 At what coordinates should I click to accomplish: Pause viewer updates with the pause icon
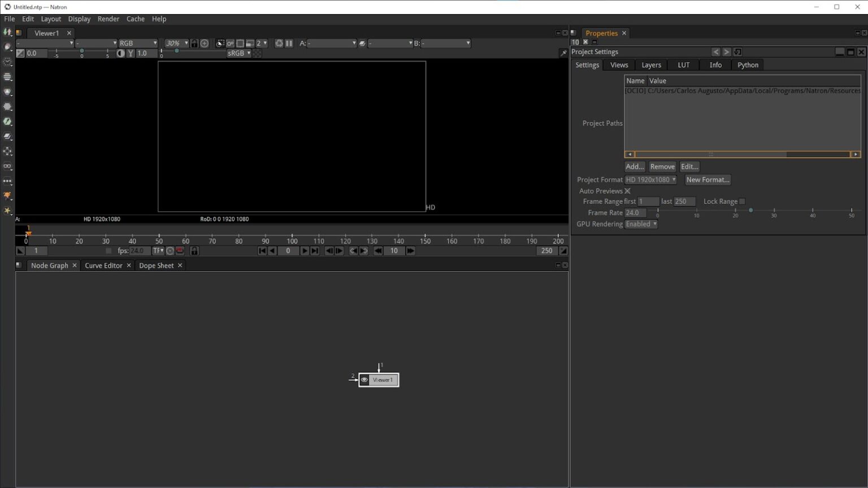289,43
